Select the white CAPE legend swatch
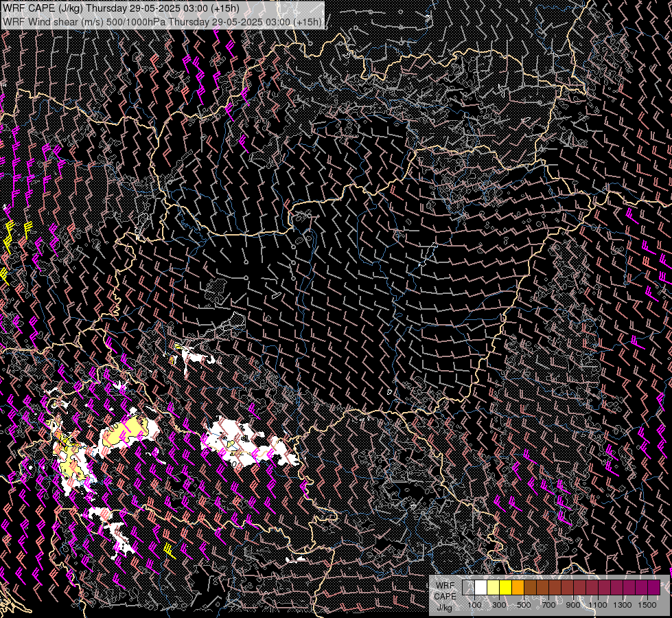 [x=481, y=587]
